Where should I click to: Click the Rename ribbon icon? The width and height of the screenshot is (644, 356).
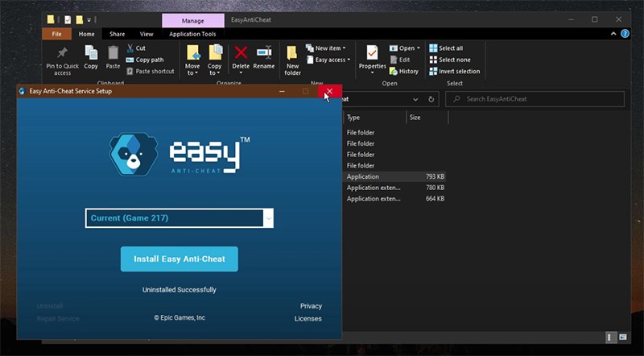click(264, 52)
